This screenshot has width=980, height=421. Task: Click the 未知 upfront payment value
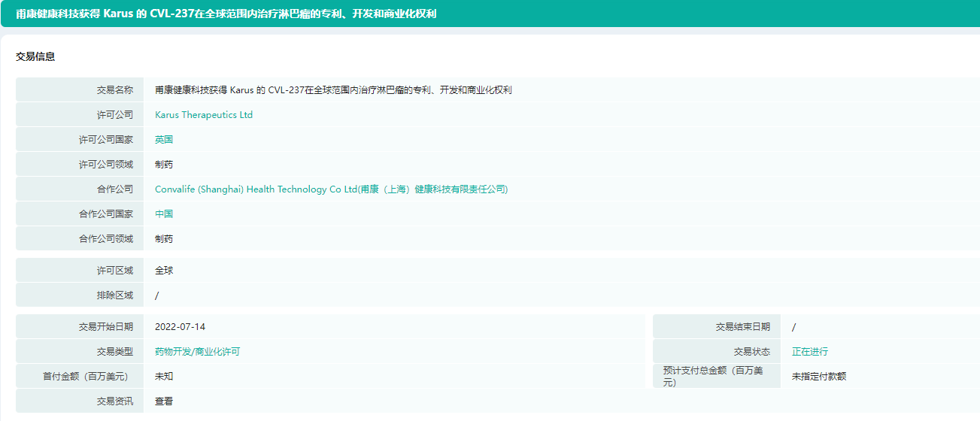tap(164, 377)
